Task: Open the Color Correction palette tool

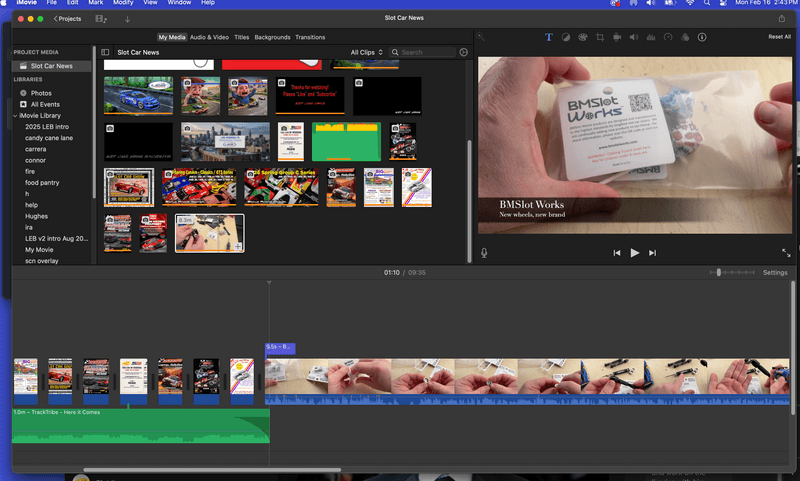Action: (583, 37)
